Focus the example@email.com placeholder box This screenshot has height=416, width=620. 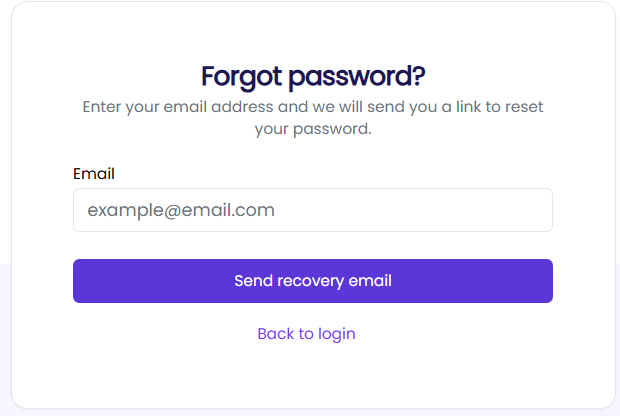[312, 210]
